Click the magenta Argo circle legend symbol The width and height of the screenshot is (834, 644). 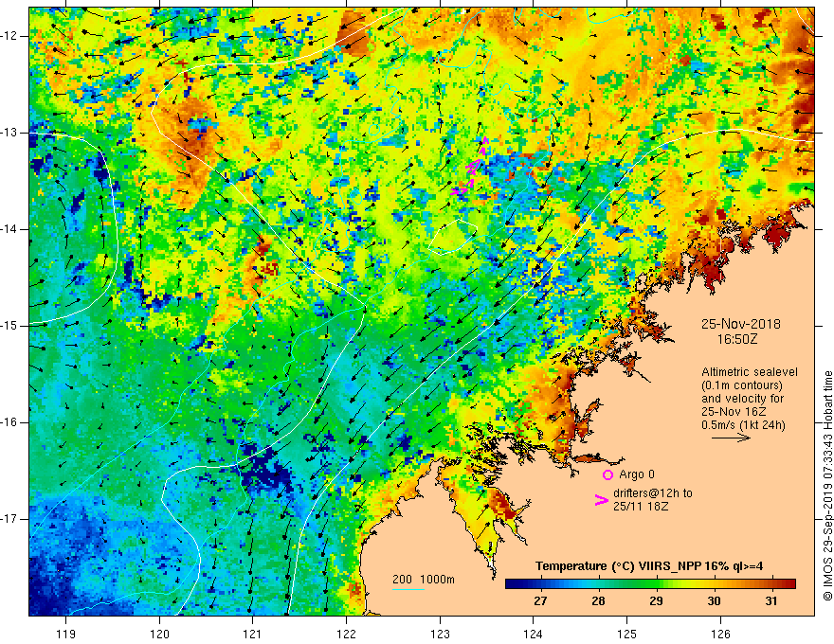607,474
